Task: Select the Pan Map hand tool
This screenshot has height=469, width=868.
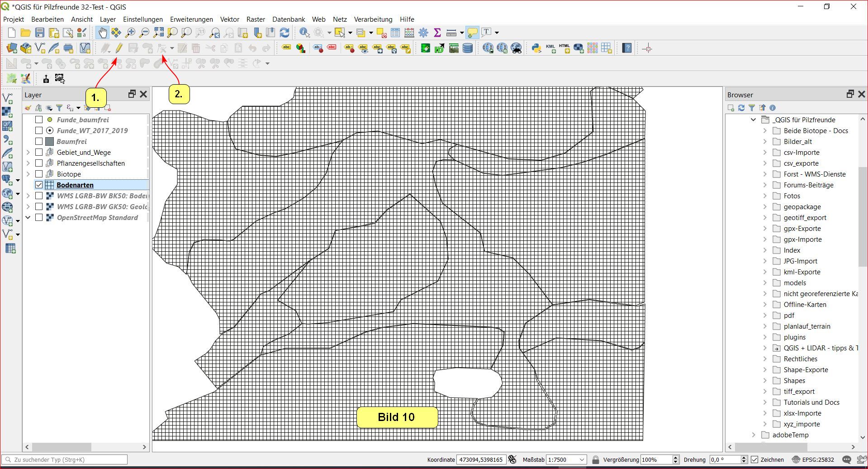Action: [103, 33]
